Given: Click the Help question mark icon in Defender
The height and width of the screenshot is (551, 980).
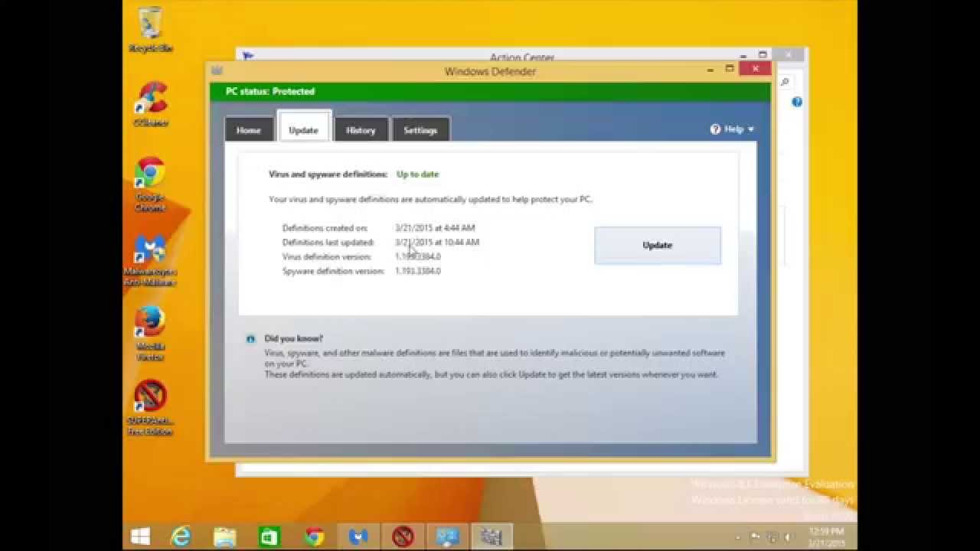Looking at the screenshot, I should coord(715,129).
